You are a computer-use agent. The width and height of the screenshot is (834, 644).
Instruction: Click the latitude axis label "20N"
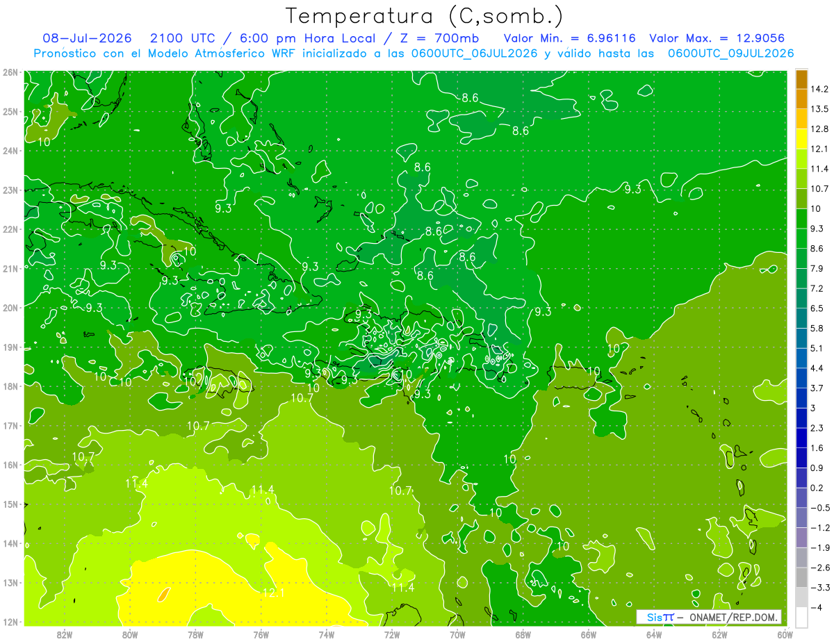(10, 308)
